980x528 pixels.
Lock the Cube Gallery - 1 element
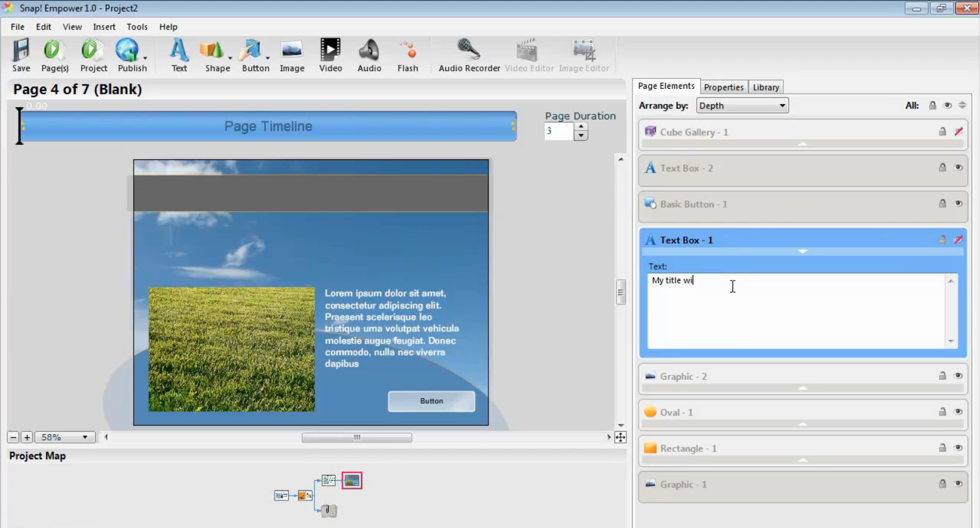coord(943,132)
